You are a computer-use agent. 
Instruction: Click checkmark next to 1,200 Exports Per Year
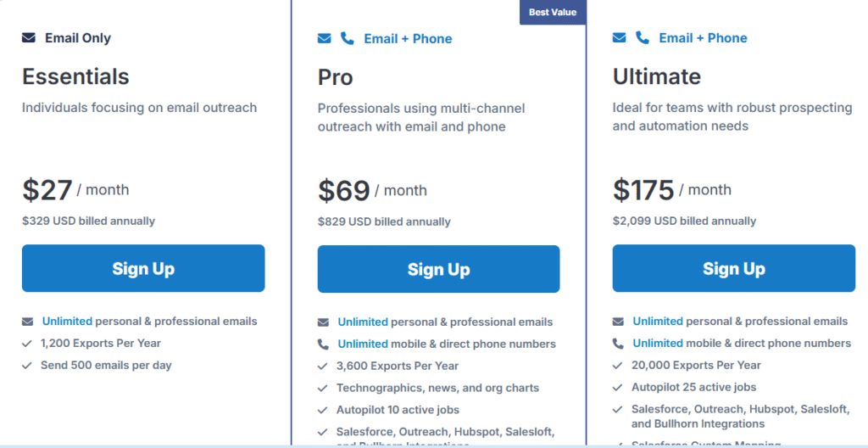pyautogui.click(x=28, y=344)
